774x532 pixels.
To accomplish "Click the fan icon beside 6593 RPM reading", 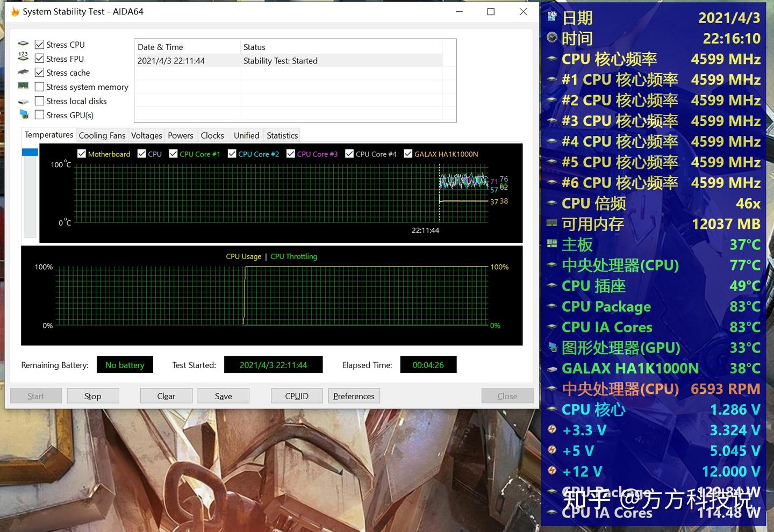I will tap(552, 389).
